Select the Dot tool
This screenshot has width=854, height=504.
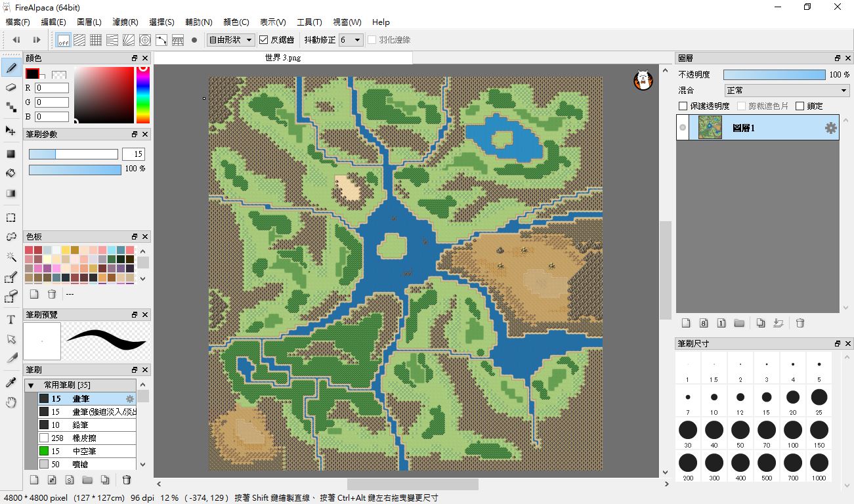tap(11, 106)
